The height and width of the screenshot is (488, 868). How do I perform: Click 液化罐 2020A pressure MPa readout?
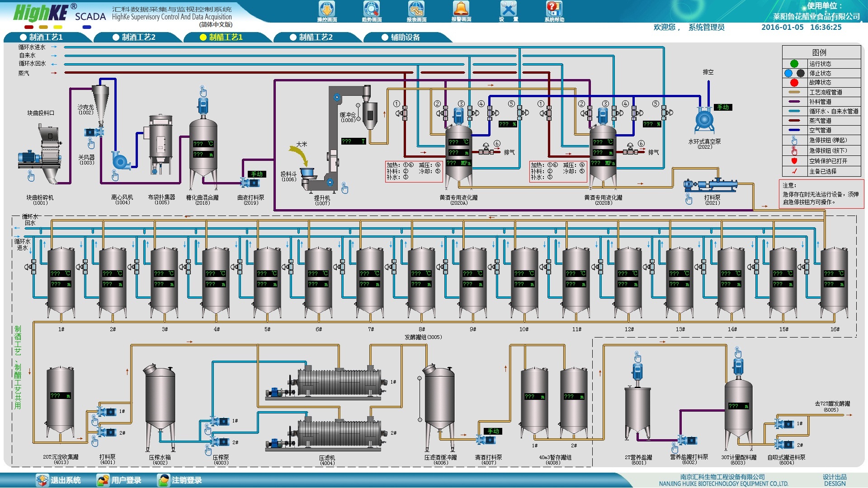458,163
